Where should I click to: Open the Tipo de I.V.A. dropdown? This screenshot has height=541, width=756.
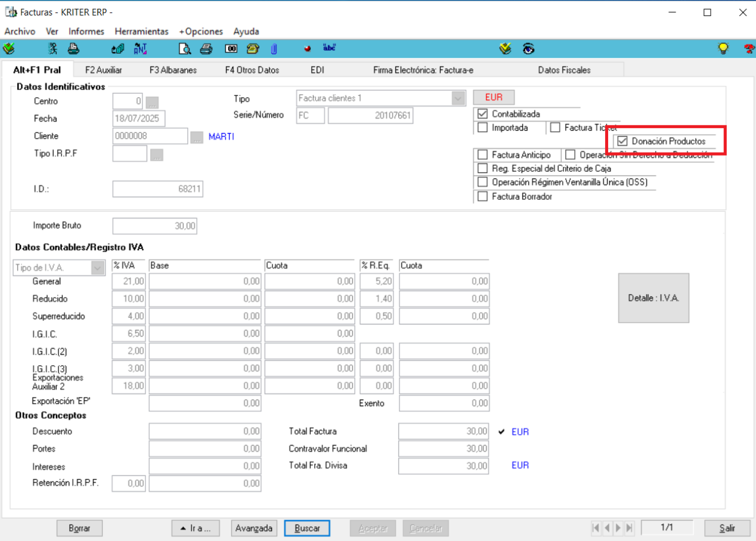point(97,268)
